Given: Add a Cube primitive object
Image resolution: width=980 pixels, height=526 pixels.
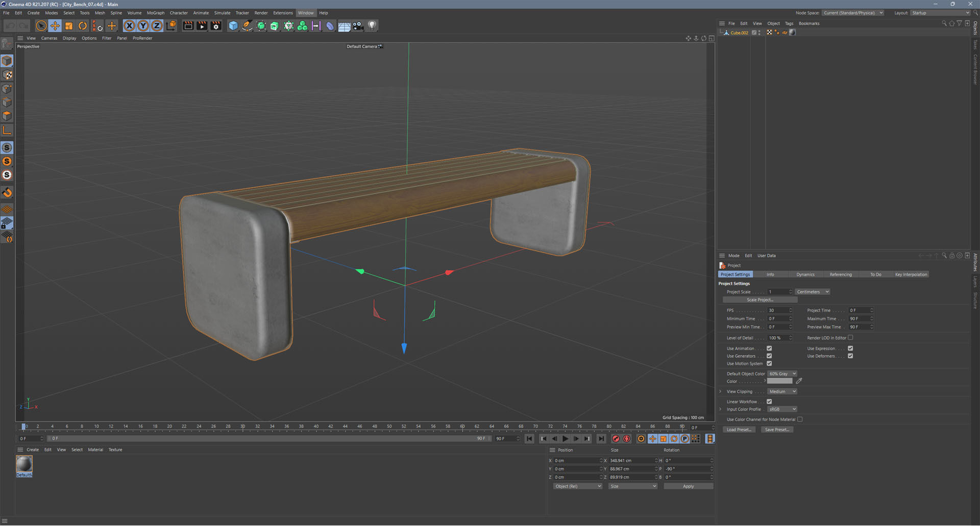Looking at the screenshot, I should coord(233,26).
